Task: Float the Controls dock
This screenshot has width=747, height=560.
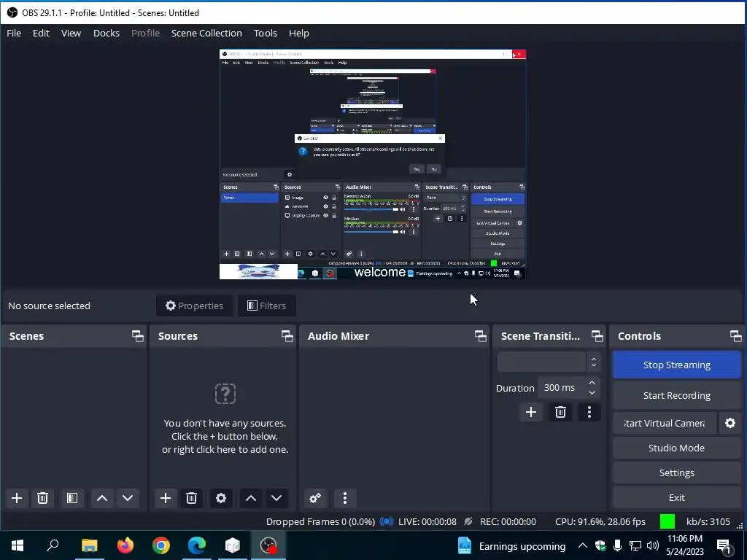Action: tap(736, 336)
